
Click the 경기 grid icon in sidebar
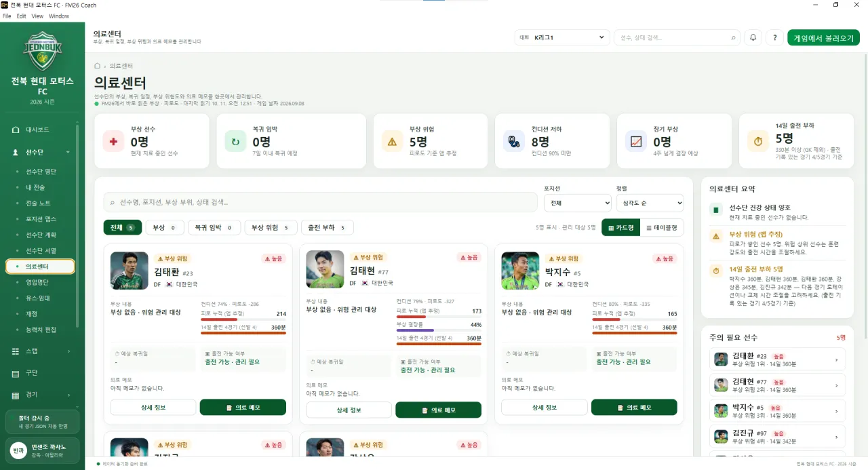click(16, 395)
